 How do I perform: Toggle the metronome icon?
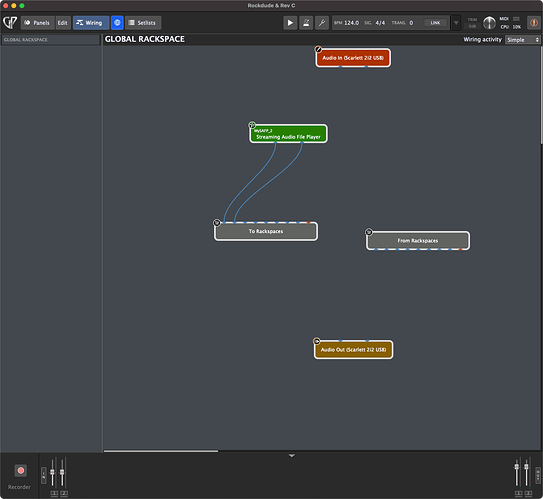tap(306, 23)
